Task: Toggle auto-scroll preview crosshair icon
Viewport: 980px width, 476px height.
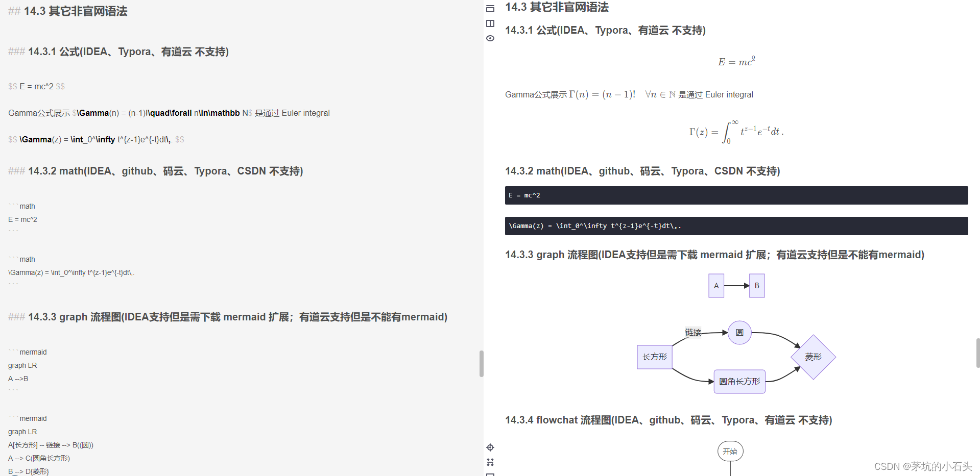Action: point(490,447)
